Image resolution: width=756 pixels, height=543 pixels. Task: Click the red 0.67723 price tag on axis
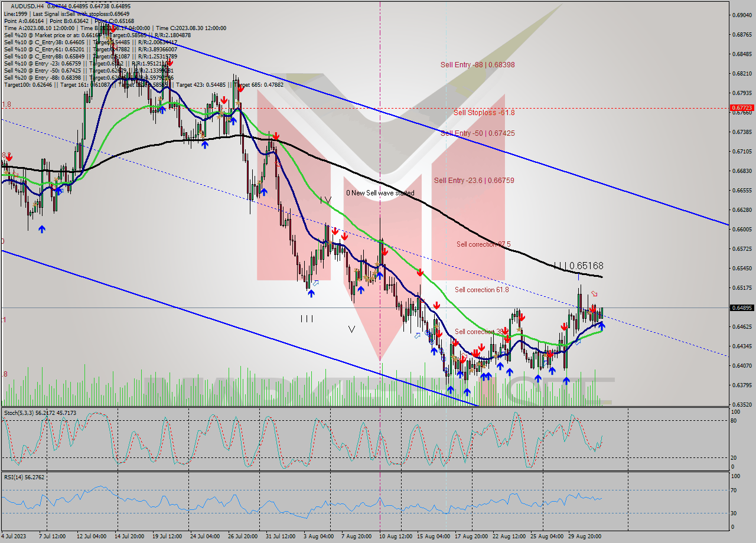(x=741, y=108)
